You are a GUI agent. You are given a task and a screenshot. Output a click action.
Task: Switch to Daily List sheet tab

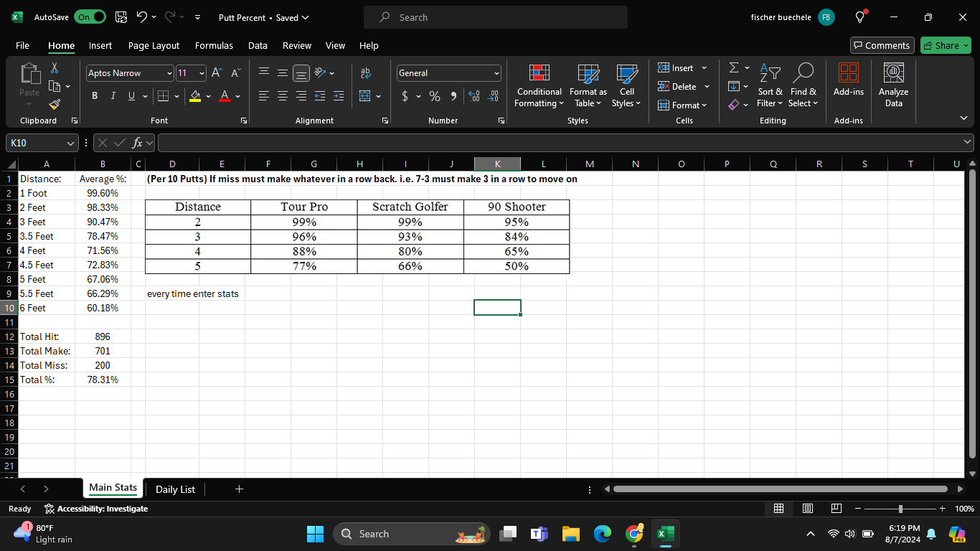[175, 489]
